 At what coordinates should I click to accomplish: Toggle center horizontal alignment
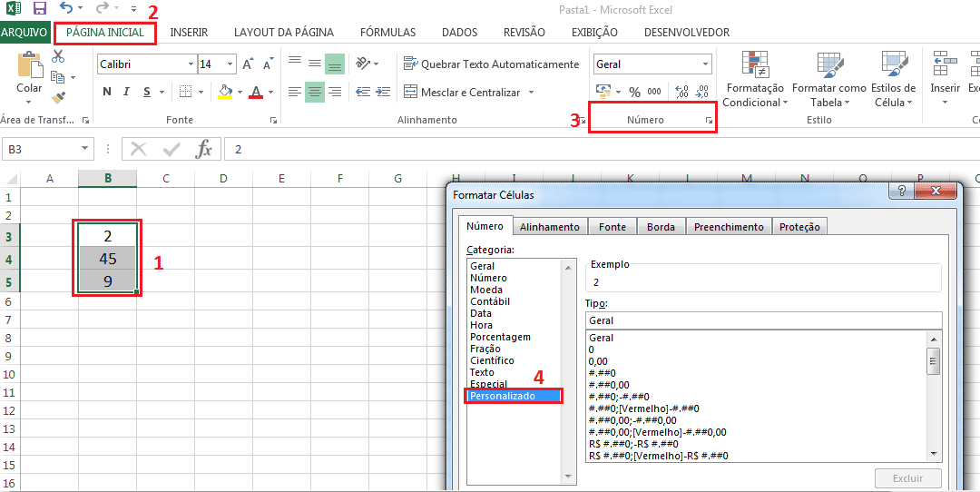pyautogui.click(x=315, y=92)
